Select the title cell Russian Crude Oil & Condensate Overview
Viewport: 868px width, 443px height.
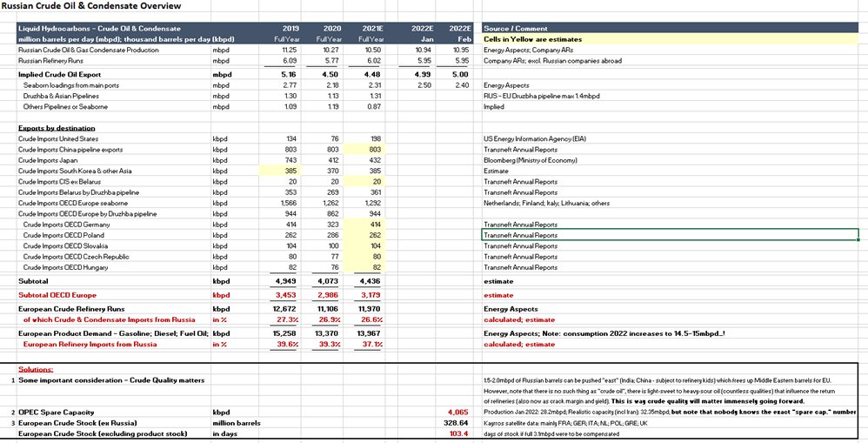(91, 6)
